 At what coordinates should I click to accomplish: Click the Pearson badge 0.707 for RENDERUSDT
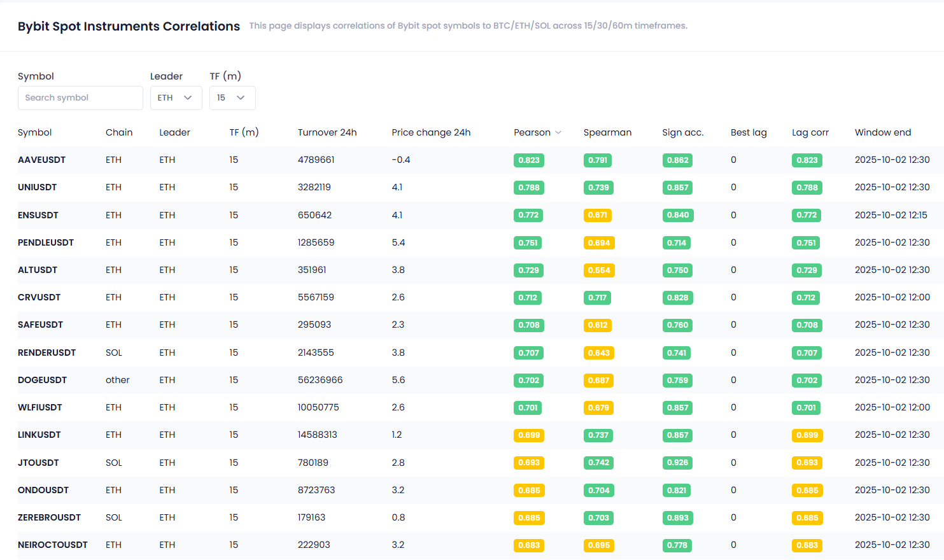point(529,353)
